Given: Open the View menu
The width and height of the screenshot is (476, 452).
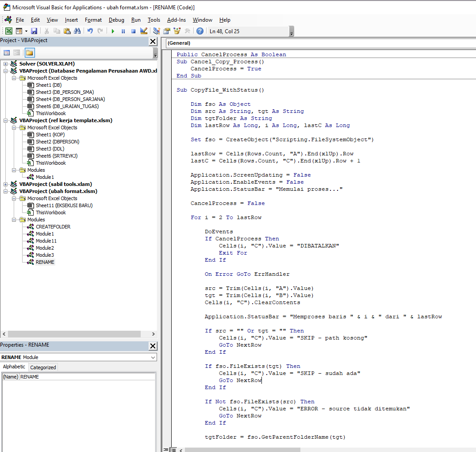Looking at the screenshot, I should (x=52, y=20).
